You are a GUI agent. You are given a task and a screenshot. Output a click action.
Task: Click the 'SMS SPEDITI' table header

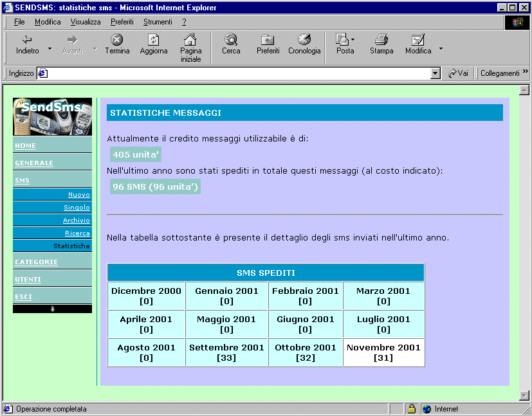266,273
